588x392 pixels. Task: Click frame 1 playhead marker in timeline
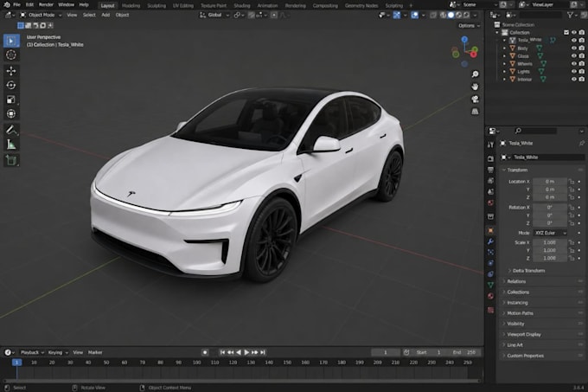pos(17,363)
